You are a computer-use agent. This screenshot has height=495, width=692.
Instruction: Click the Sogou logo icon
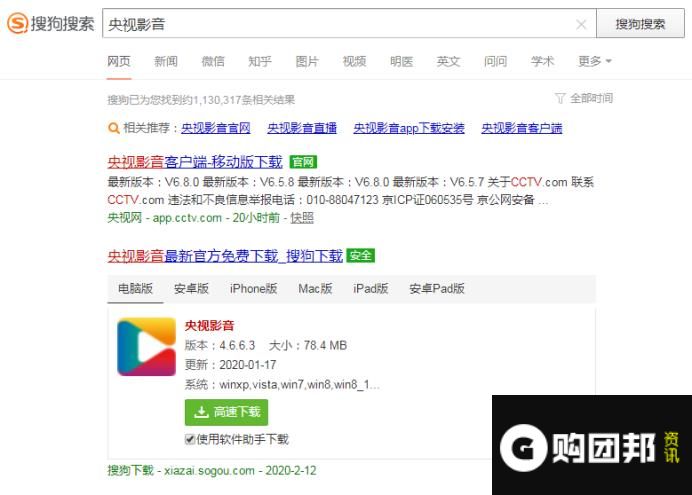pos(18,23)
